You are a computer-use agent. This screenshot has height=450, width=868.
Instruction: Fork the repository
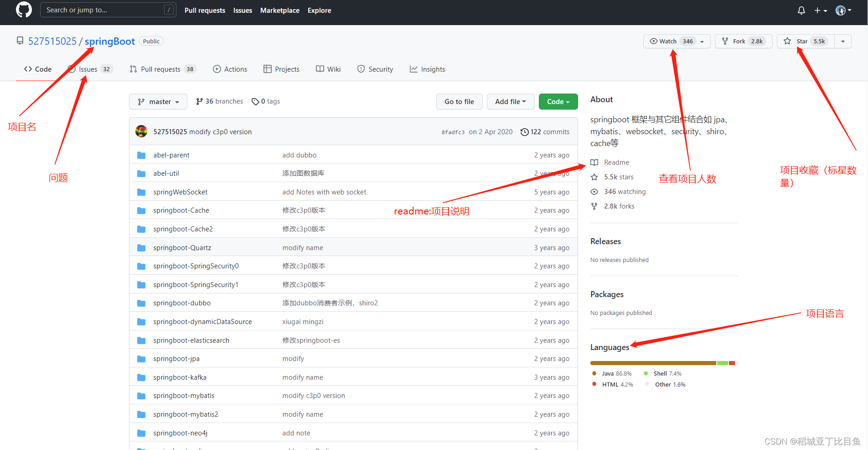coord(744,41)
